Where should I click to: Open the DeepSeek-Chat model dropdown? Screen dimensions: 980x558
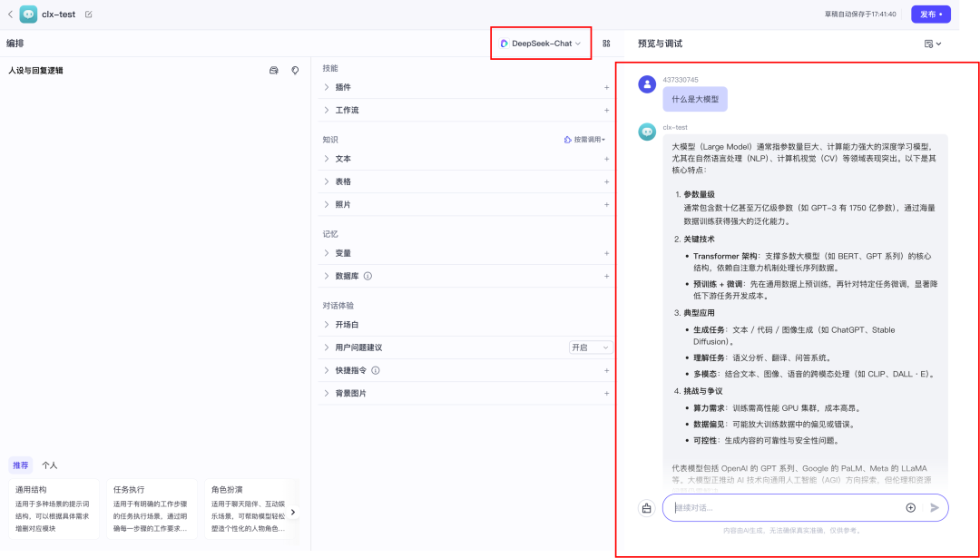541,43
